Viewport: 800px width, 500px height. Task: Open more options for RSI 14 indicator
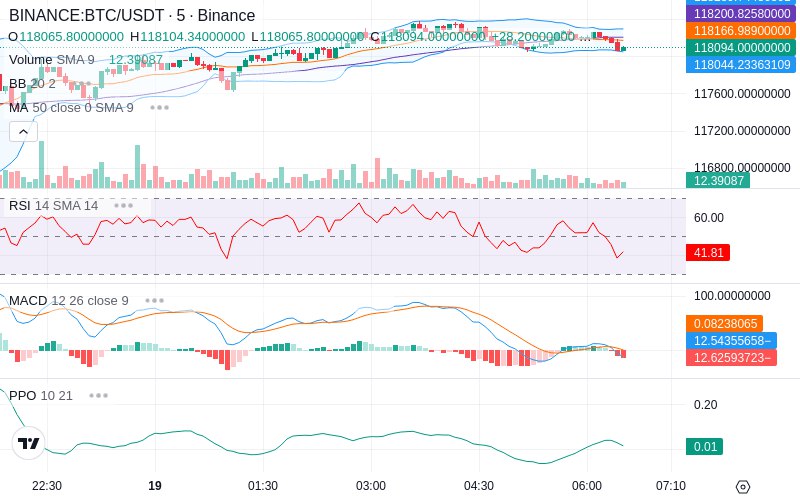click(123, 206)
